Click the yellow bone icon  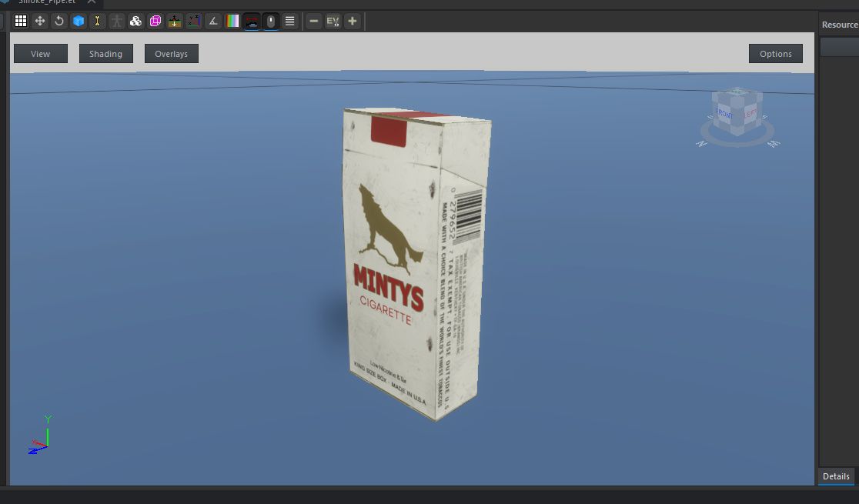[x=98, y=21]
